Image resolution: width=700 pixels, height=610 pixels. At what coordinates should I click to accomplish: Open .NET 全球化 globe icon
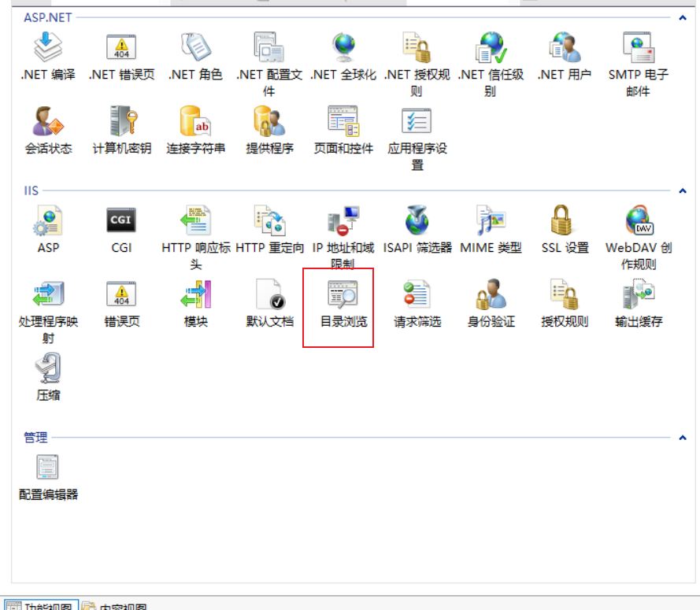(343, 47)
